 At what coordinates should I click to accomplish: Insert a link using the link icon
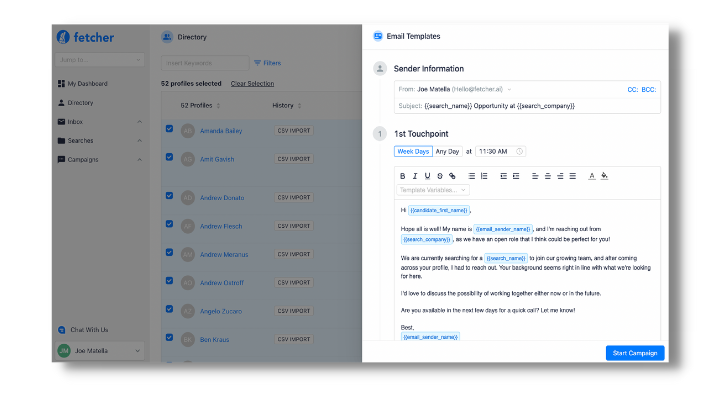click(x=453, y=176)
